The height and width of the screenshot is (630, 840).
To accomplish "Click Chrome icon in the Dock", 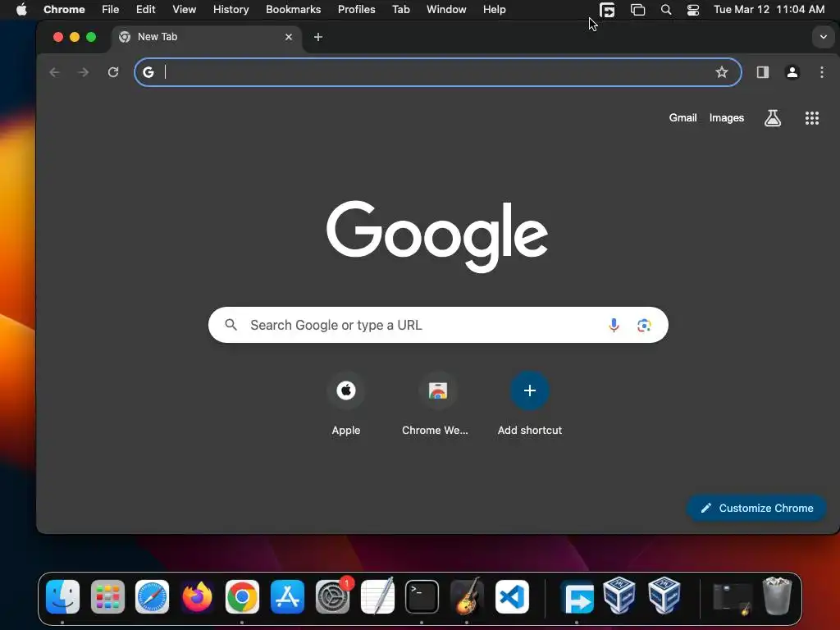I will (242, 596).
